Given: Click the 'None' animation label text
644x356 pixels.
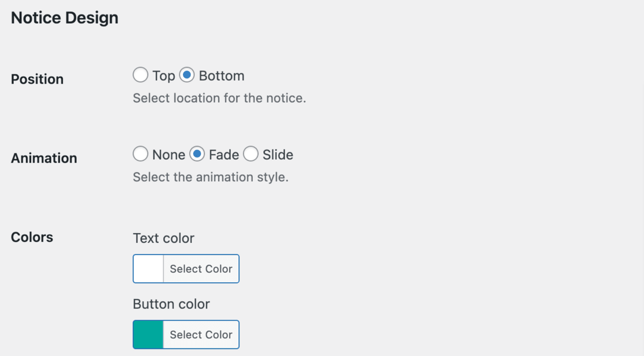Looking at the screenshot, I should 169,155.
